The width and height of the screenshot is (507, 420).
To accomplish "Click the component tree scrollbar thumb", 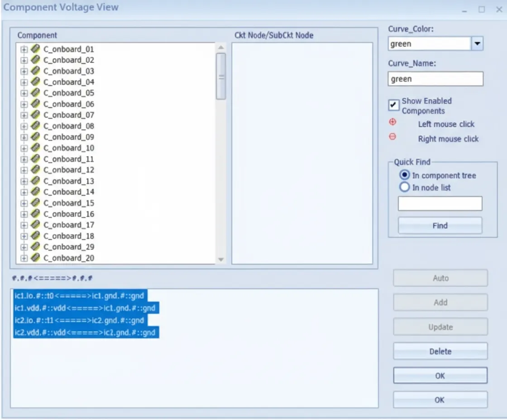I will (221, 76).
